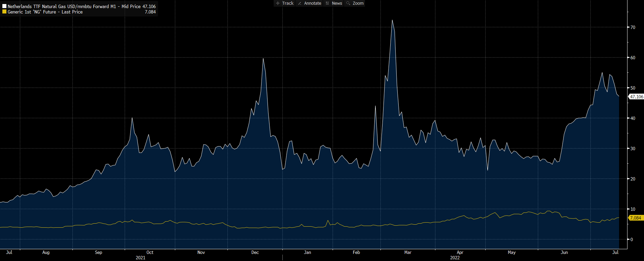644x261 pixels.
Task: Click the May label on date axis
Action: (512, 252)
